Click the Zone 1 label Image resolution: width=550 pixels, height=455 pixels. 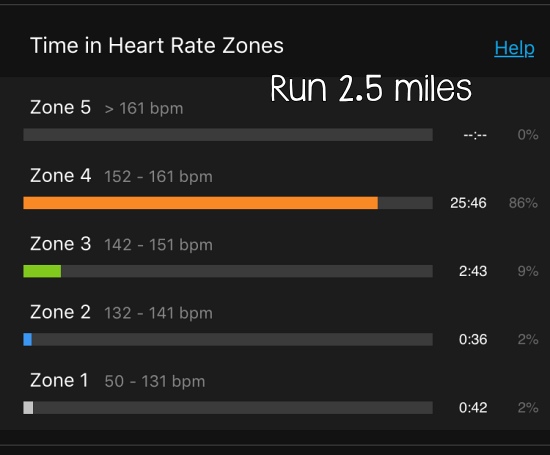click(x=59, y=380)
